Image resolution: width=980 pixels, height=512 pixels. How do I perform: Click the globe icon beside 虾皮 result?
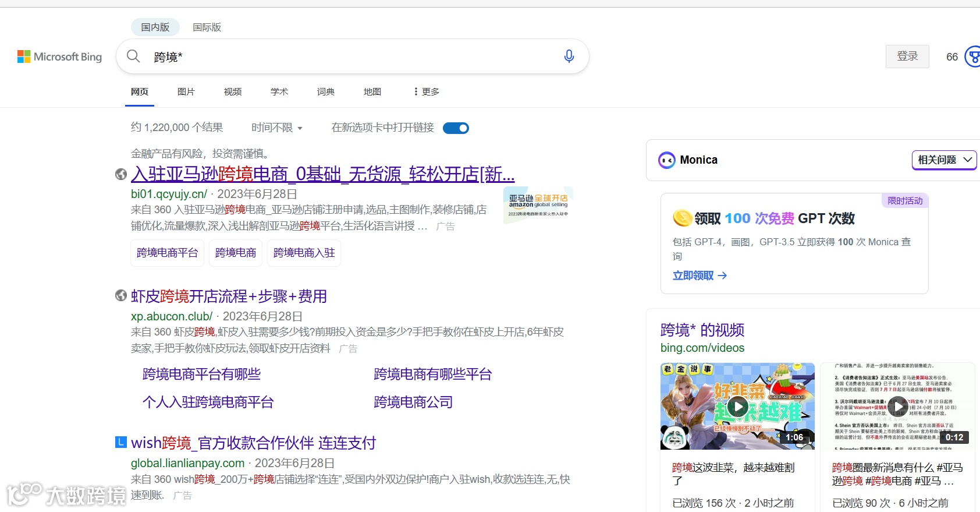point(121,295)
